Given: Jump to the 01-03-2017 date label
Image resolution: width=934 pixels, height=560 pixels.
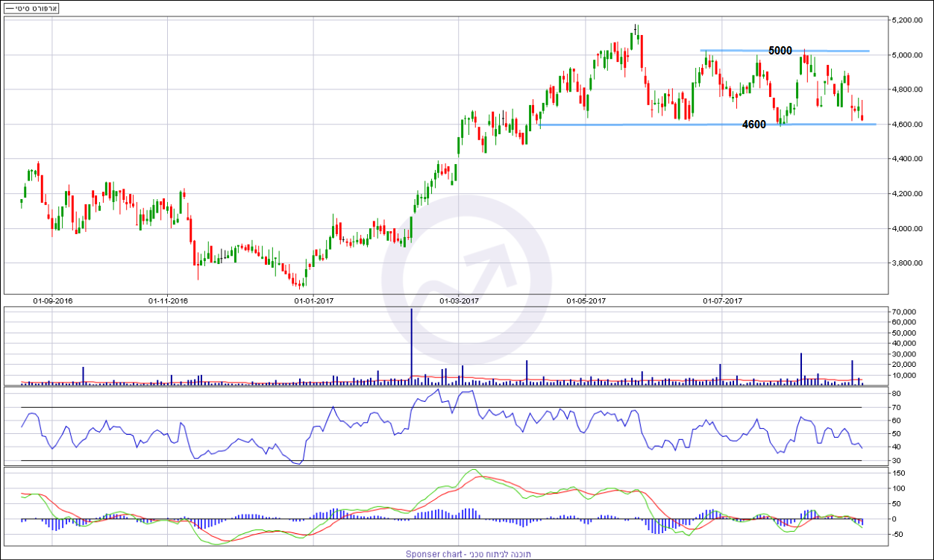Looking at the screenshot, I should 458,301.
